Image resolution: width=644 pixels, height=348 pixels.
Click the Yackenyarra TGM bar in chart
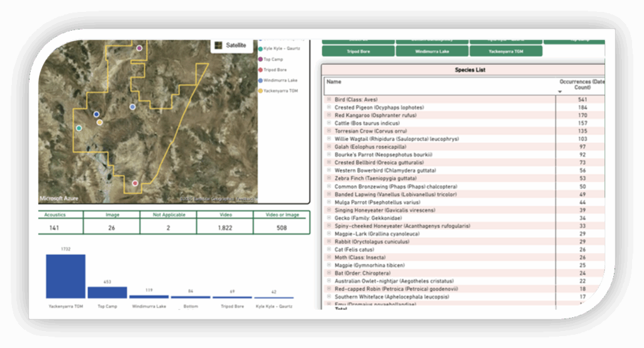point(65,276)
